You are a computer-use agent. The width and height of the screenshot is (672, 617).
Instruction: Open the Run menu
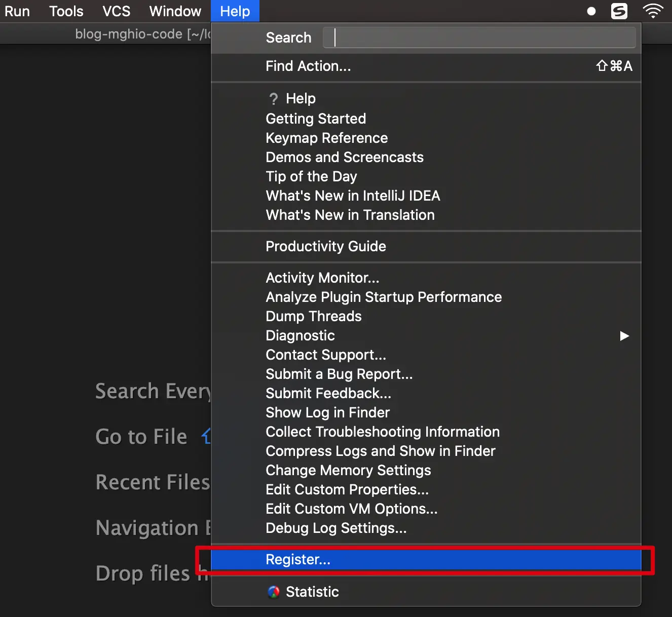click(x=17, y=11)
